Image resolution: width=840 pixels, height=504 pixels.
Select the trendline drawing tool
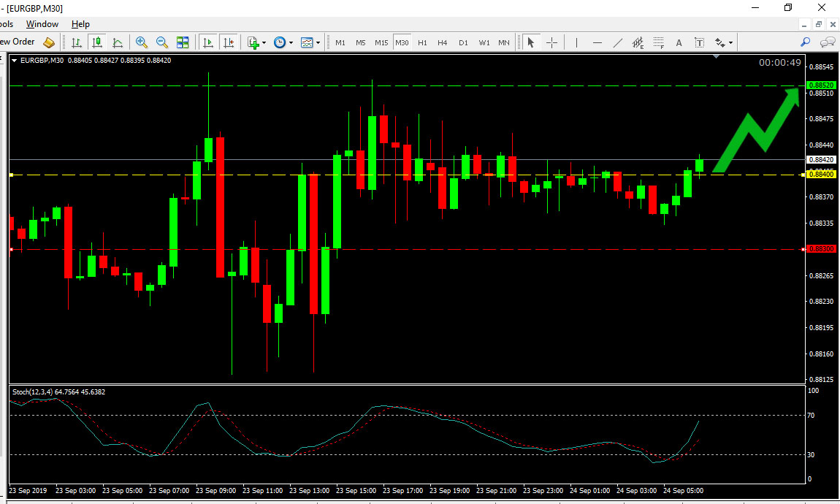click(x=618, y=42)
